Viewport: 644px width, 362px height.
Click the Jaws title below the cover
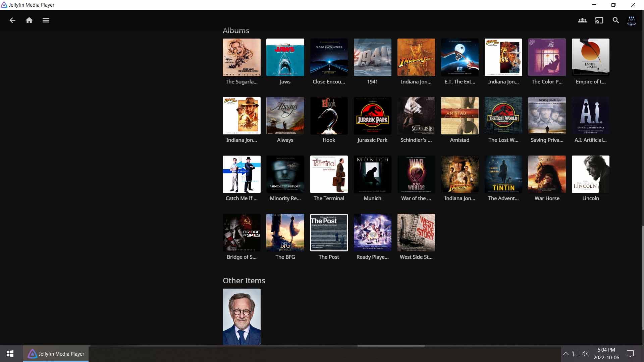click(285, 82)
